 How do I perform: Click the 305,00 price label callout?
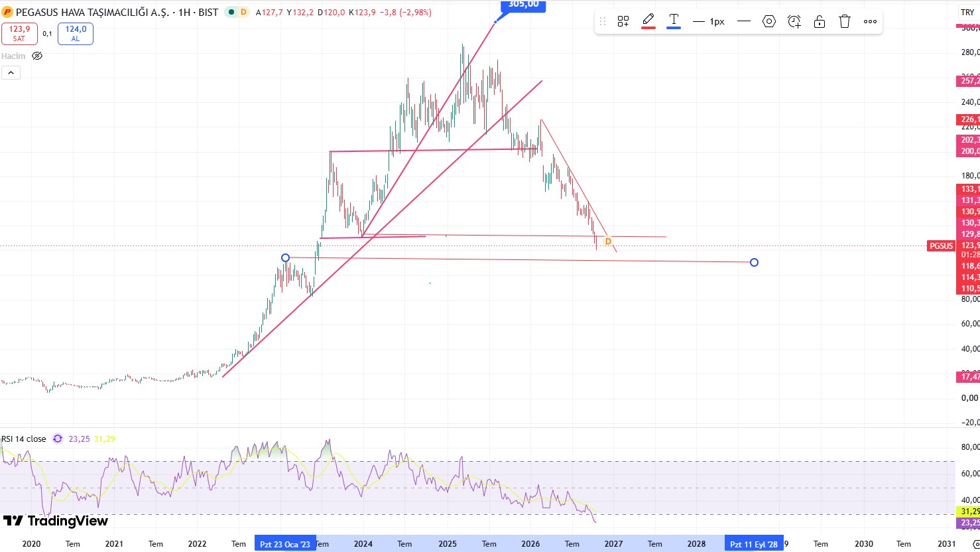(523, 5)
